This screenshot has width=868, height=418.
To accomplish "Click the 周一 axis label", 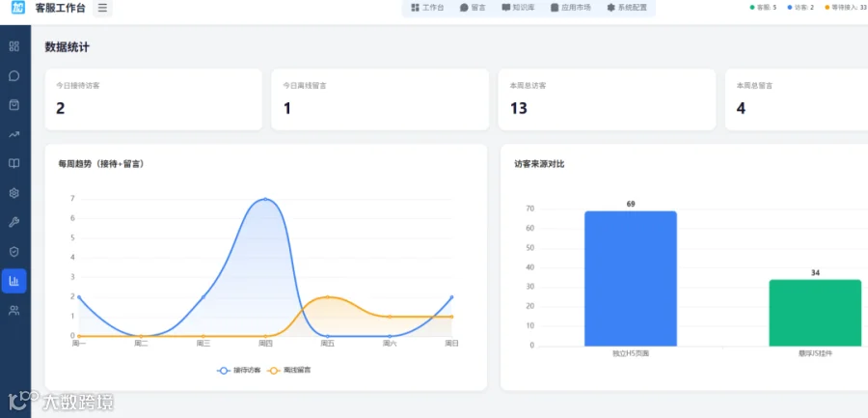I will 79,344.
